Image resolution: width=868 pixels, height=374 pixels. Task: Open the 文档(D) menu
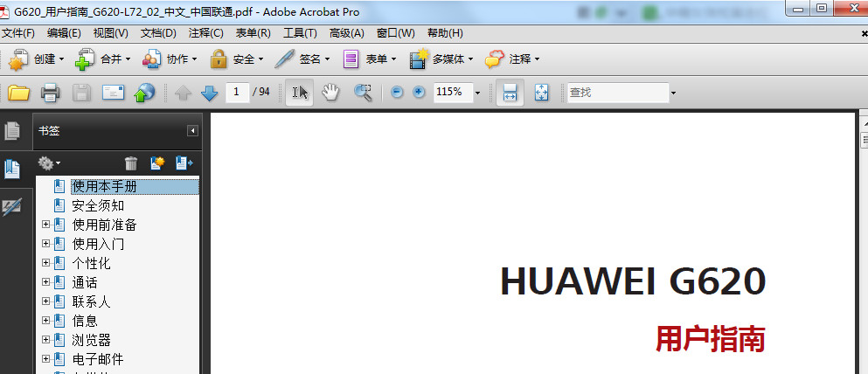(x=158, y=33)
